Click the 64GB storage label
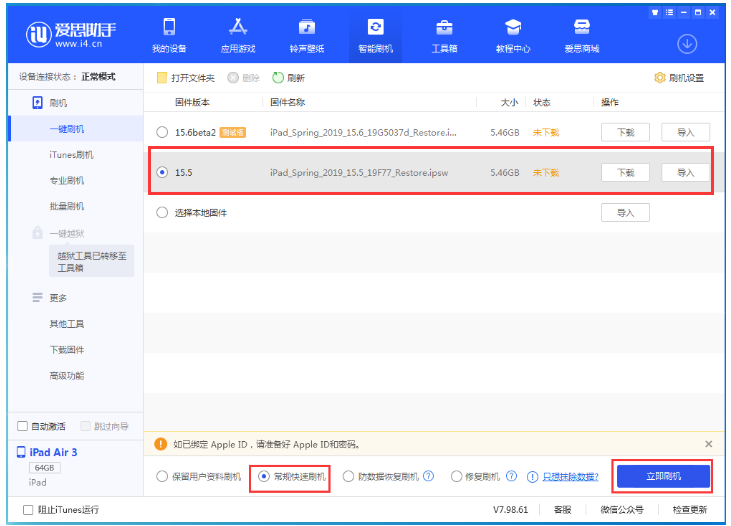The height and width of the screenshot is (526, 731). coord(44,468)
